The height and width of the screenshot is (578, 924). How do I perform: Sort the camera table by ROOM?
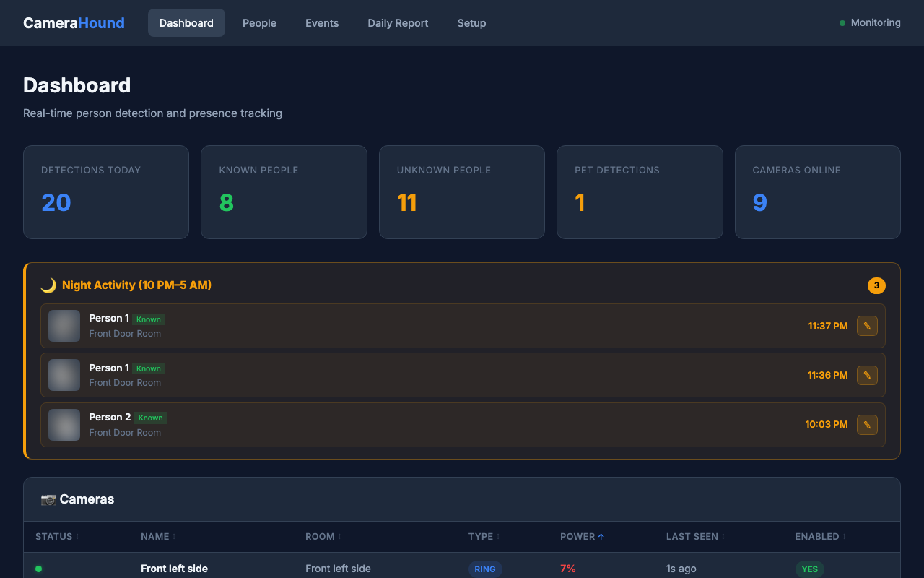pos(323,536)
